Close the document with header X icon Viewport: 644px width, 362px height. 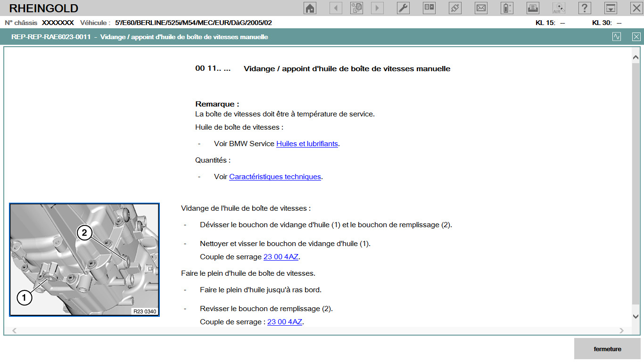(x=636, y=37)
